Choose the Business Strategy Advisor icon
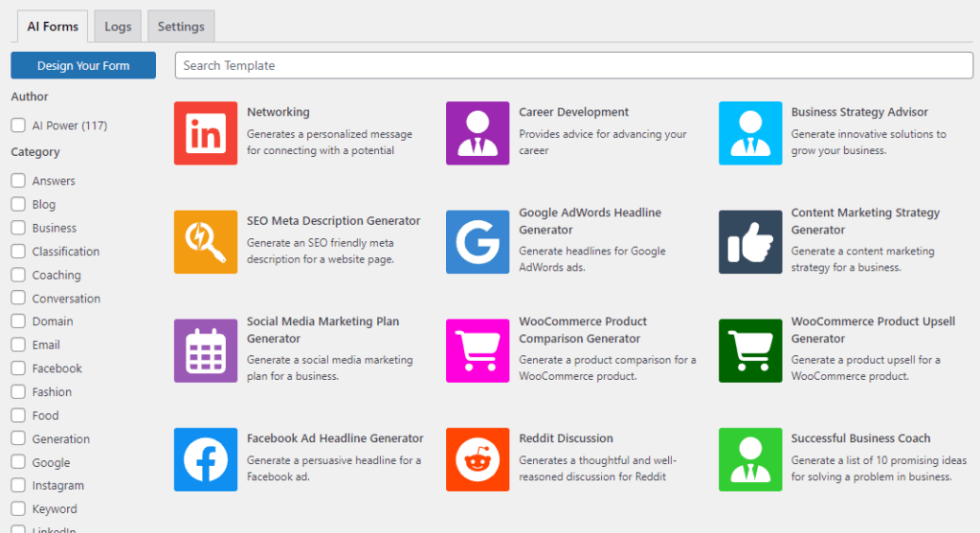The width and height of the screenshot is (980, 533). click(750, 133)
